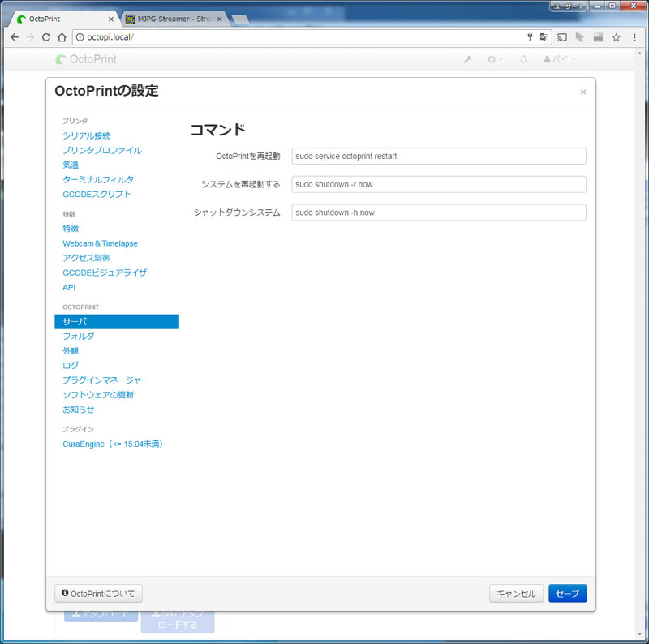The image size is (649, 644).
Task: Open API settings section
Action: 69,287
